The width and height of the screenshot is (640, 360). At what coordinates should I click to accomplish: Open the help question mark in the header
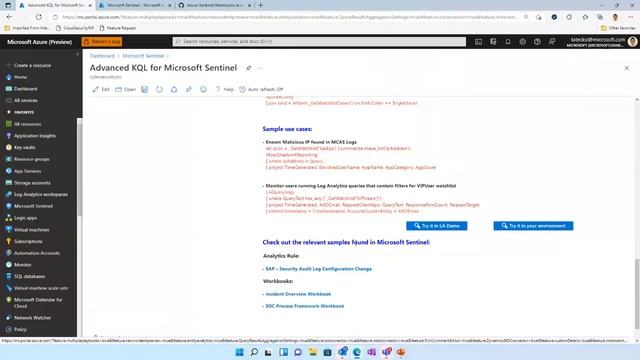pos(537,42)
